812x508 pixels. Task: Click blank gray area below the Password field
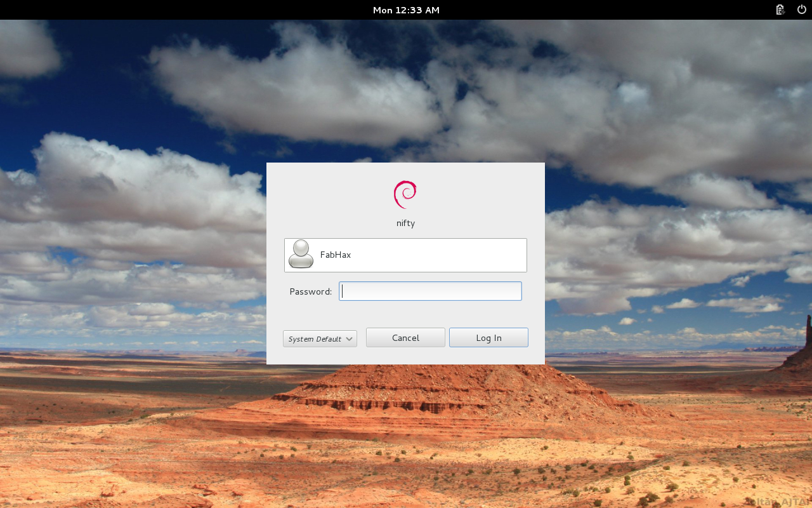point(406,314)
